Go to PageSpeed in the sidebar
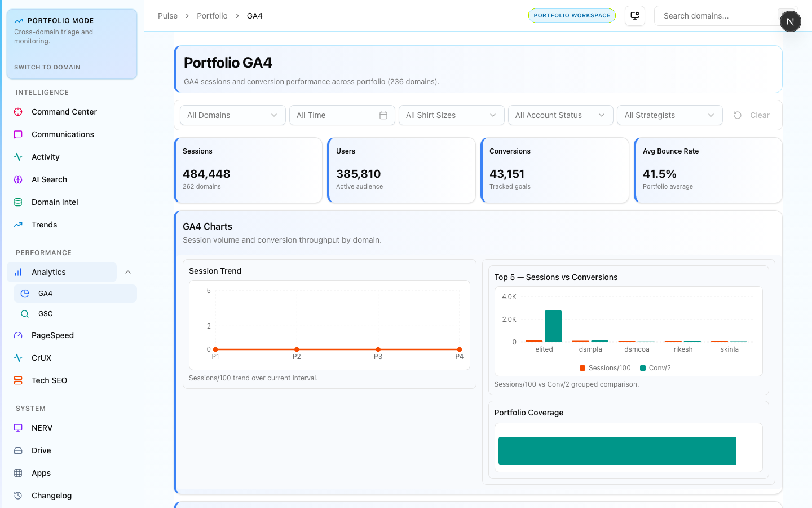 coord(52,335)
